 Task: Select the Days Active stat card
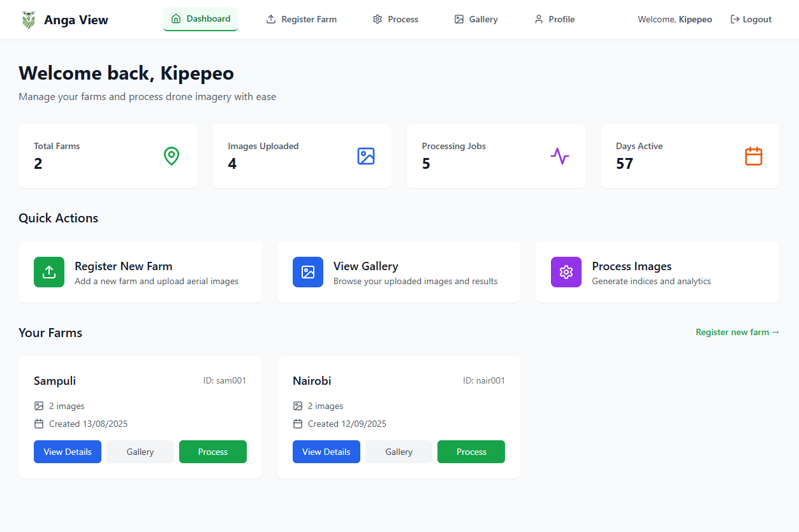pyautogui.click(x=689, y=156)
